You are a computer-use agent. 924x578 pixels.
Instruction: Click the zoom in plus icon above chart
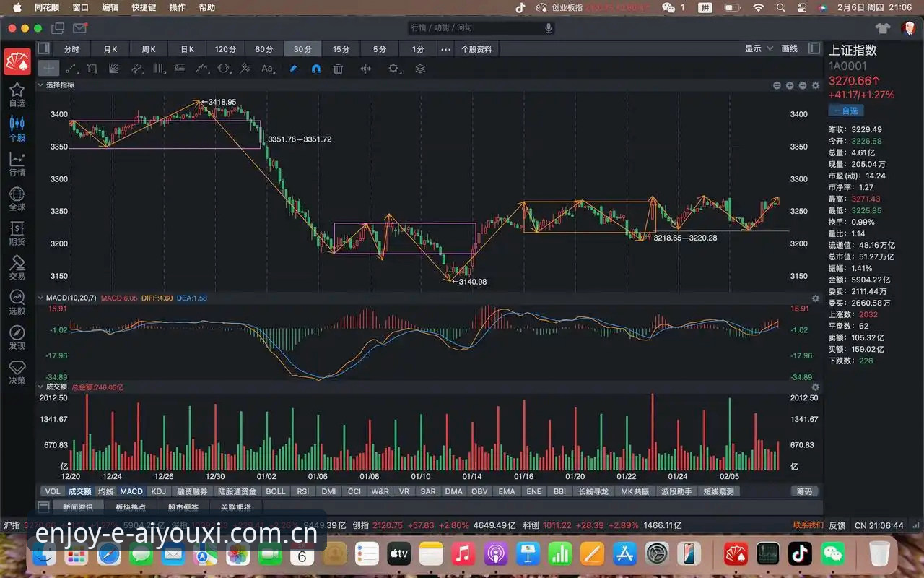pos(790,85)
